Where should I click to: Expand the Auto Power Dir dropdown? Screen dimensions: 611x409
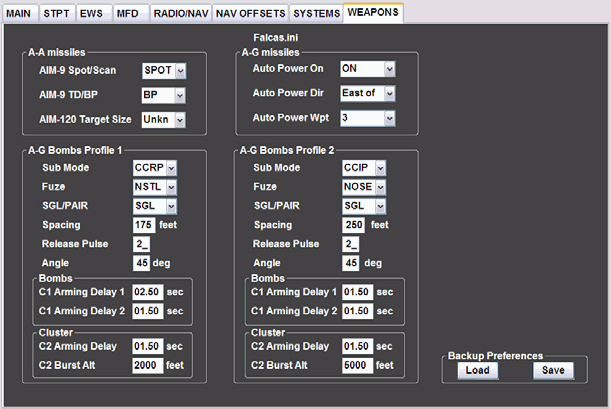click(x=368, y=94)
